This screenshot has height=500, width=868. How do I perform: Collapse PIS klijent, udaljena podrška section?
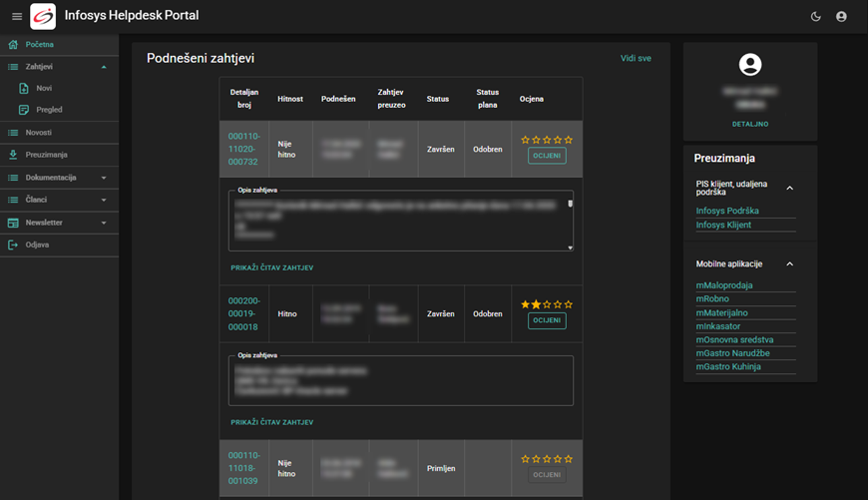click(x=790, y=189)
